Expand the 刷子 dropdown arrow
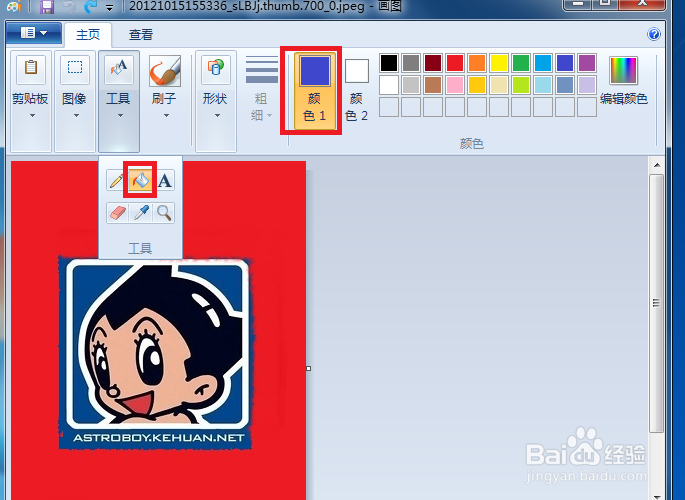This screenshot has width=685, height=500. coord(166,116)
